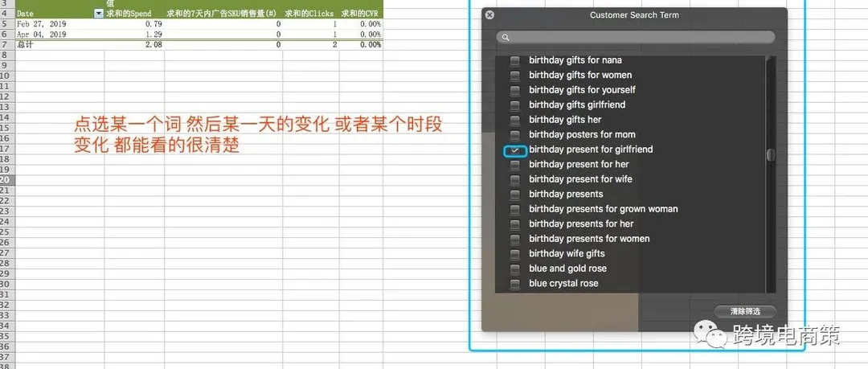Select the total Clicks cell showing 2

[x=310, y=45]
